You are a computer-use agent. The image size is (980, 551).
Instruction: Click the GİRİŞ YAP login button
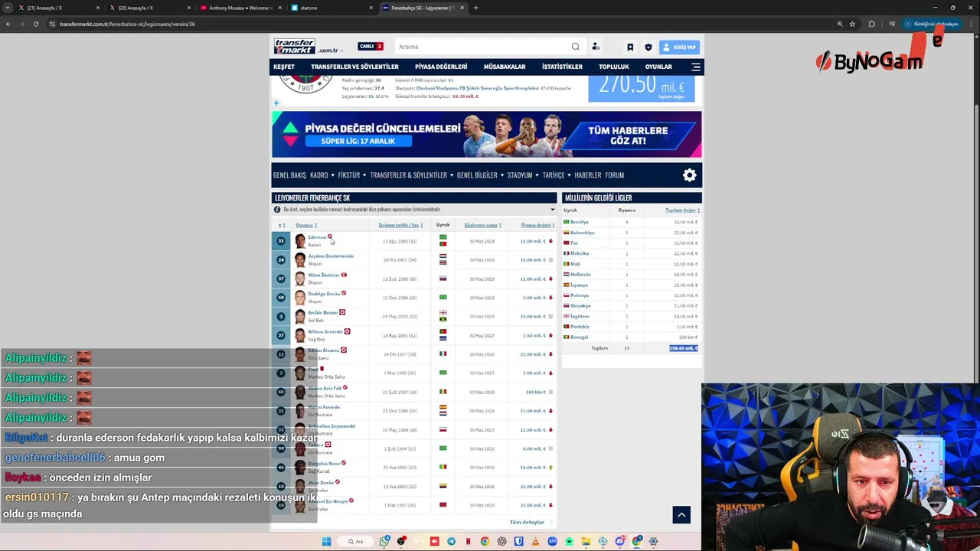coord(679,47)
